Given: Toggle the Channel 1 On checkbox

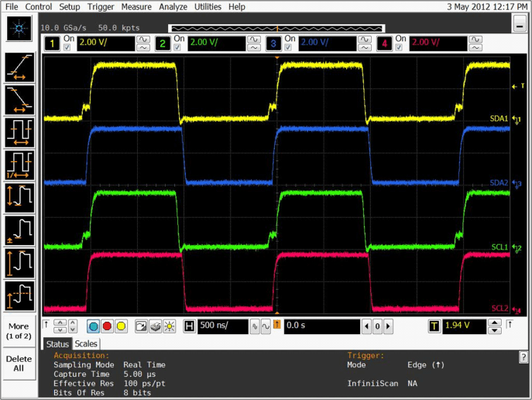Looking at the screenshot, I should pyautogui.click(x=65, y=47).
